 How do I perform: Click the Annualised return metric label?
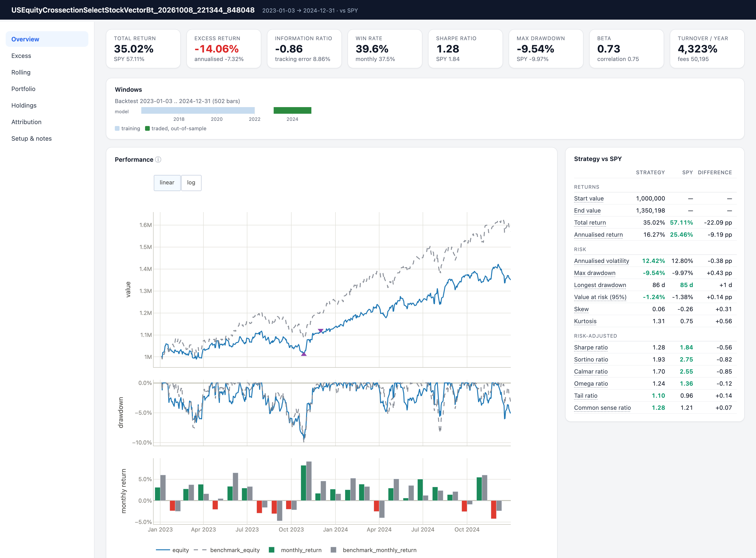[598, 235]
